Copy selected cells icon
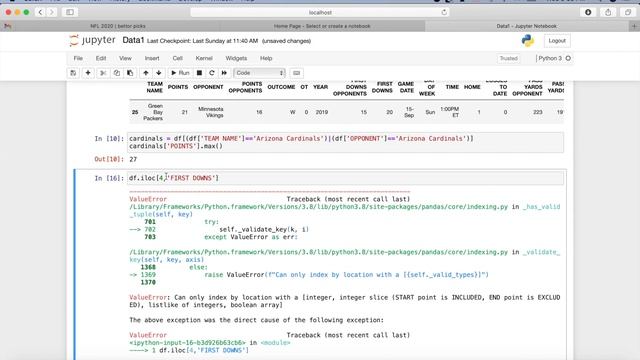This screenshot has width=640, height=360. [x=116, y=73]
